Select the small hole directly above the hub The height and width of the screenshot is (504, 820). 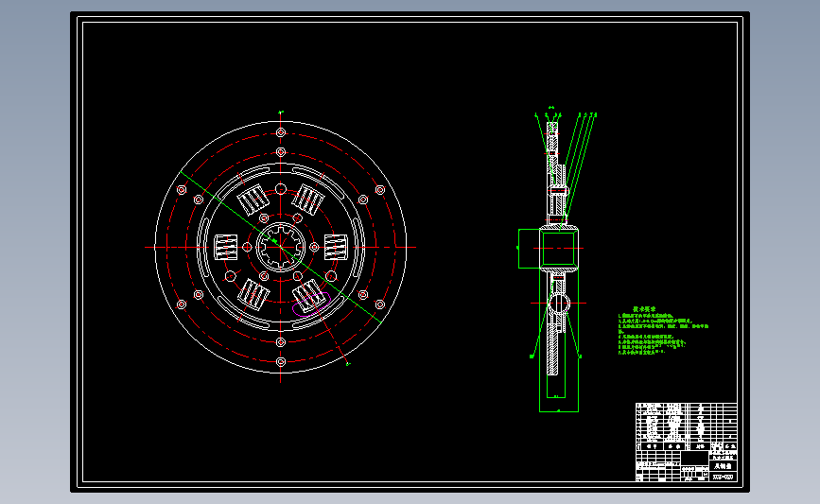click(281, 189)
